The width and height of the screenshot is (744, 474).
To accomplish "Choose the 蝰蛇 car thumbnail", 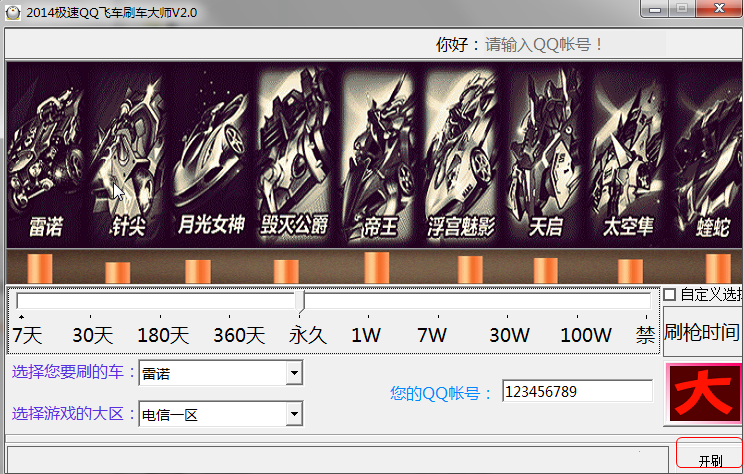I will pos(708,155).
